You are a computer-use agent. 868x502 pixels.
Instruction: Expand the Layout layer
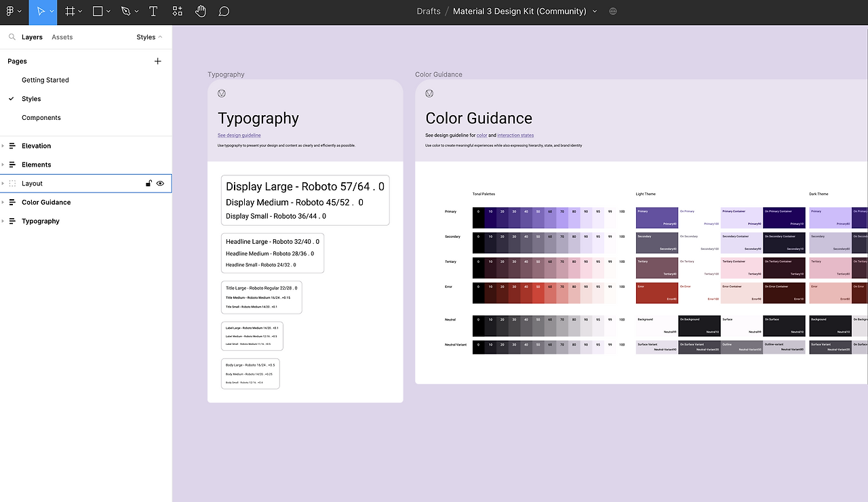[x=3, y=184]
